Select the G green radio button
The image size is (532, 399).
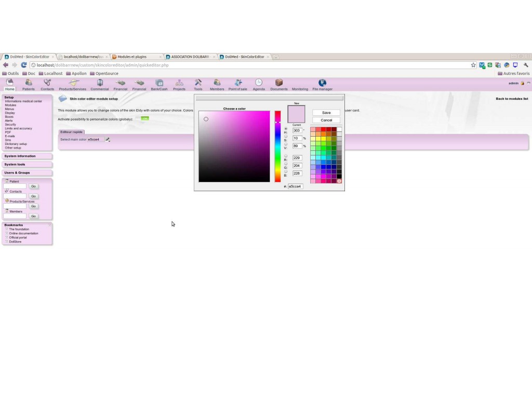click(286, 164)
